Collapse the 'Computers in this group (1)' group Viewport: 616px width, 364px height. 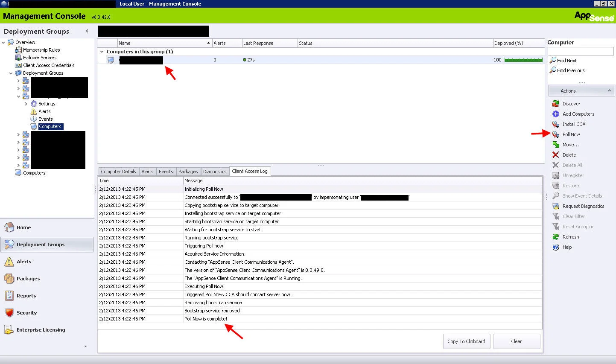(x=102, y=52)
